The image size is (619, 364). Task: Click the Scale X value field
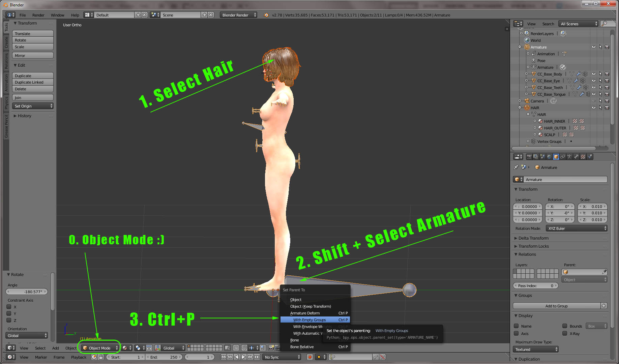point(592,206)
